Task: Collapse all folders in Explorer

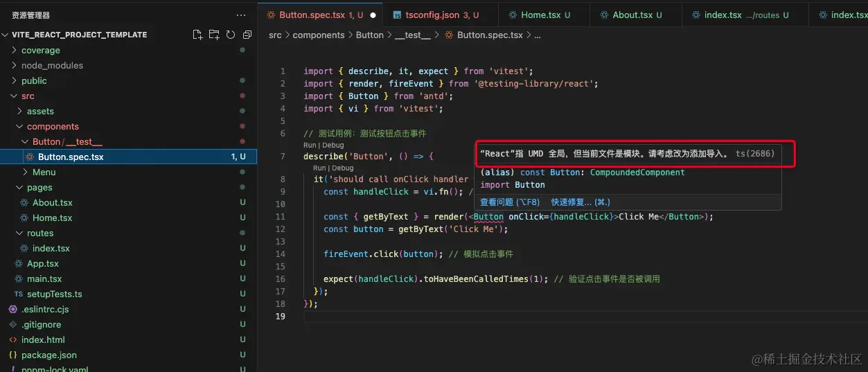Action: pos(247,35)
